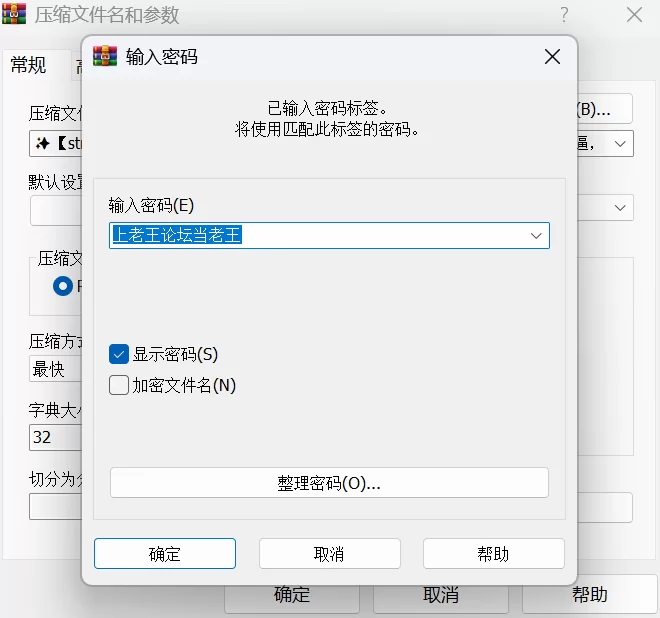
Task: Click the WinRAR icon in 输入密码 title bar
Action: (105, 56)
